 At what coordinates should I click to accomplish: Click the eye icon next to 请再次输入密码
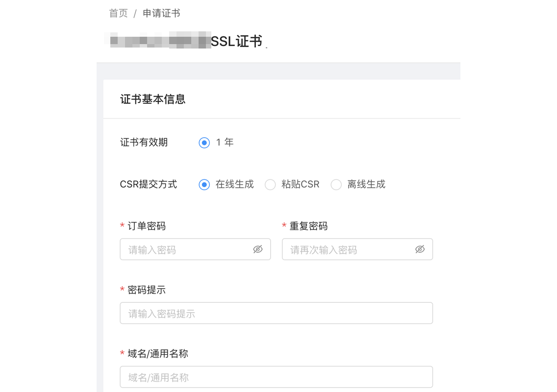(420, 249)
